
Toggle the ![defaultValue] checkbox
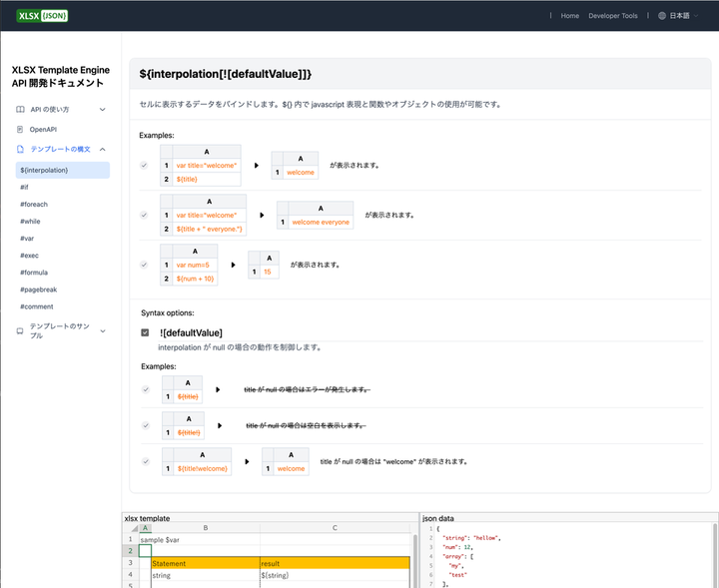pyautogui.click(x=145, y=332)
